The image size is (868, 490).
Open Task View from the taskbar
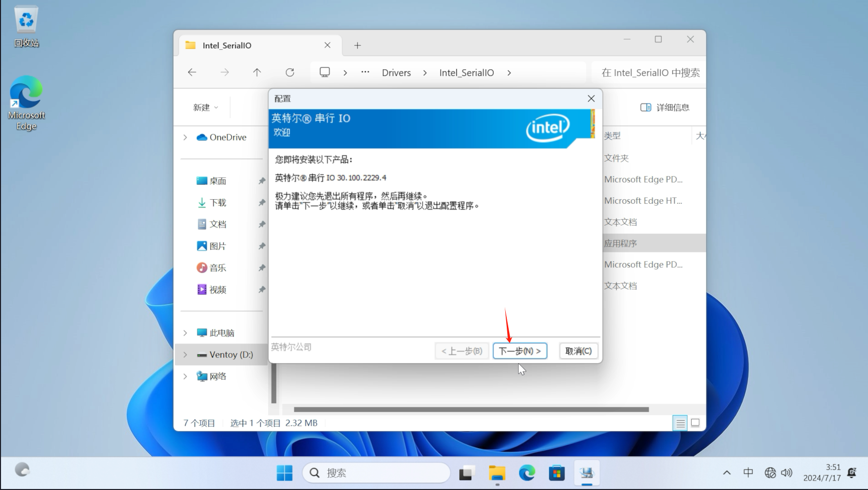click(466, 473)
